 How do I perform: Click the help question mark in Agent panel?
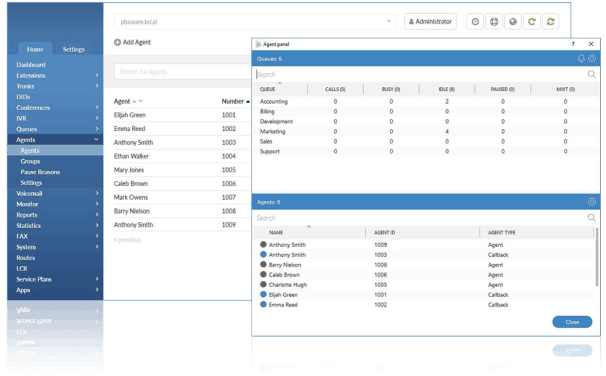[x=573, y=44]
